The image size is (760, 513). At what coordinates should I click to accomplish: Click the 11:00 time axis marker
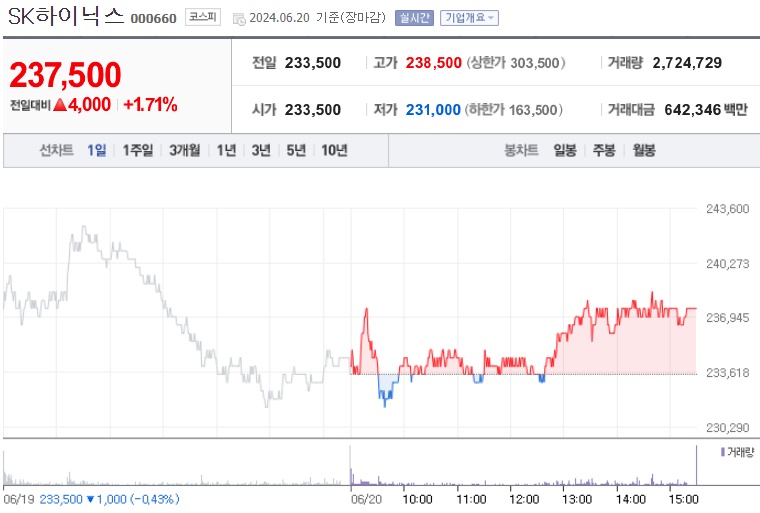[471, 499]
